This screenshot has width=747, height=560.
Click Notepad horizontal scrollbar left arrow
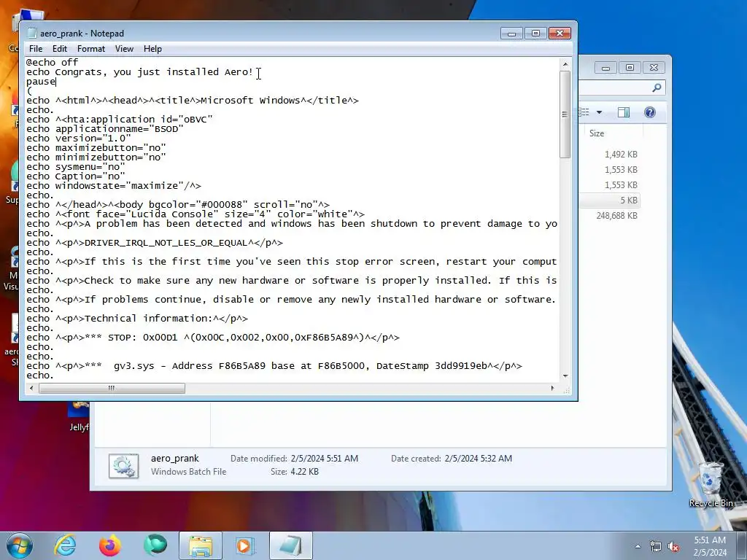(x=31, y=388)
